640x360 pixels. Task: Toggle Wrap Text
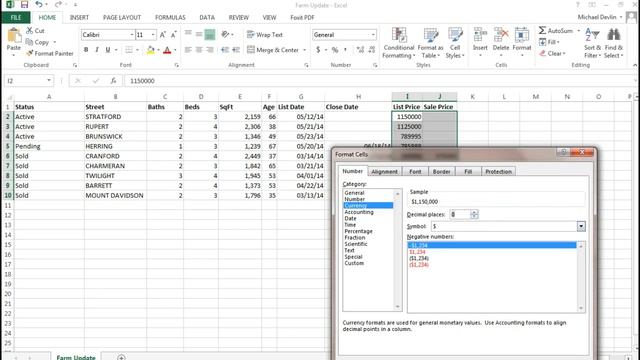(x=264, y=35)
